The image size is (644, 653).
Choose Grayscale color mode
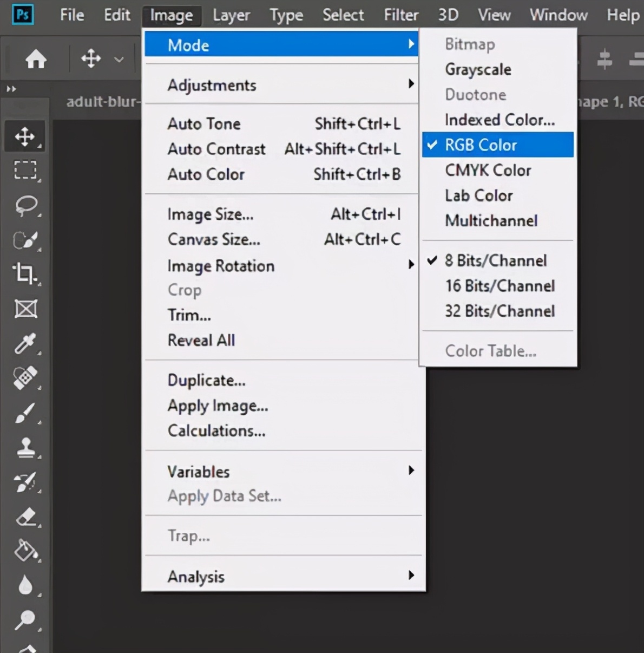click(x=478, y=70)
